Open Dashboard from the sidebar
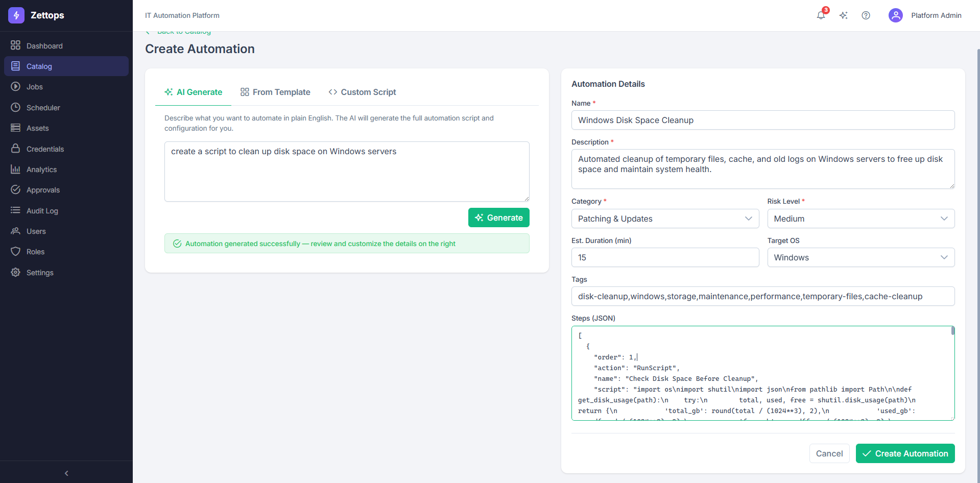This screenshot has width=980, height=483. (x=66, y=46)
